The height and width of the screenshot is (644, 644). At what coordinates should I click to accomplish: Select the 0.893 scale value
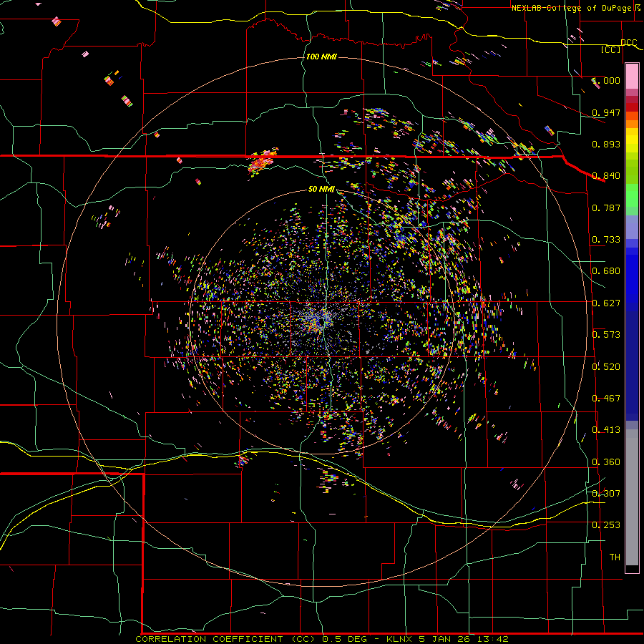(606, 144)
